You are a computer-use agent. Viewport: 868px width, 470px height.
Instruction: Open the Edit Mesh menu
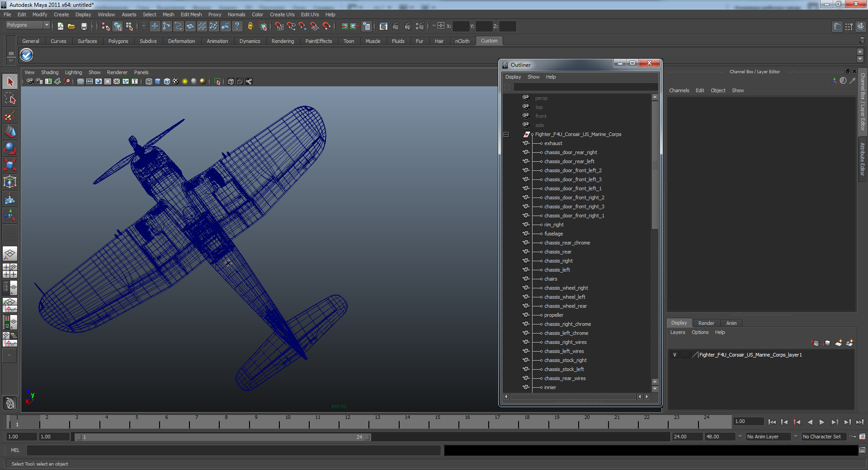click(x=191, y=14)
